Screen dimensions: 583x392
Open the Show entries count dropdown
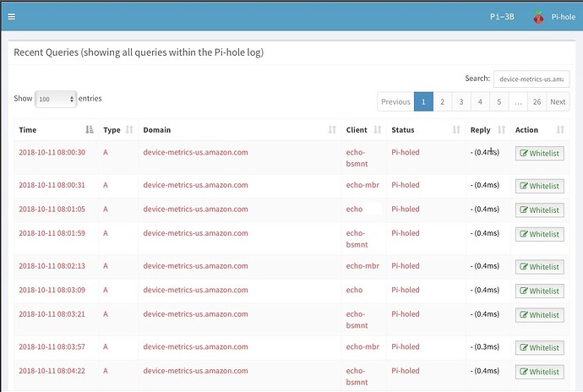click(56, 99)
